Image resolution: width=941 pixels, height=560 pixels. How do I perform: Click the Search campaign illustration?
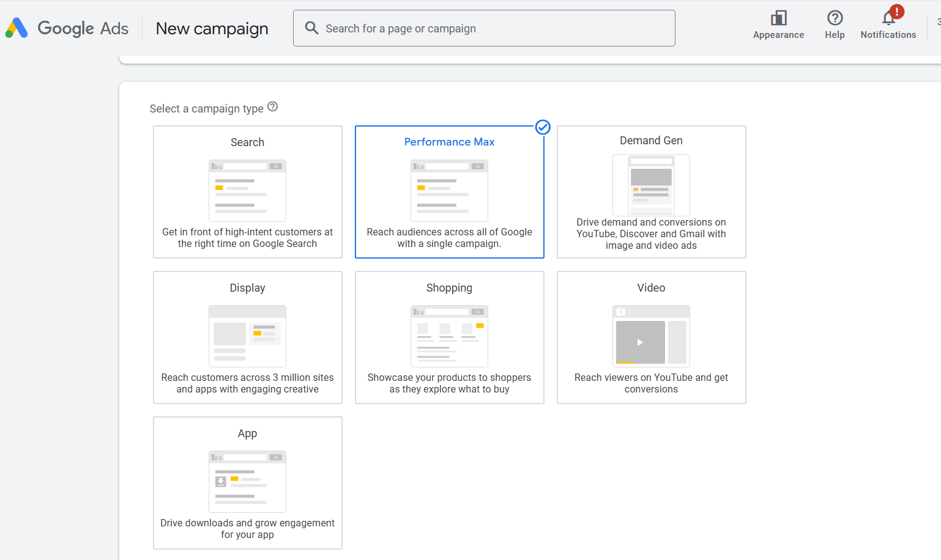click(x=247, y=191)
